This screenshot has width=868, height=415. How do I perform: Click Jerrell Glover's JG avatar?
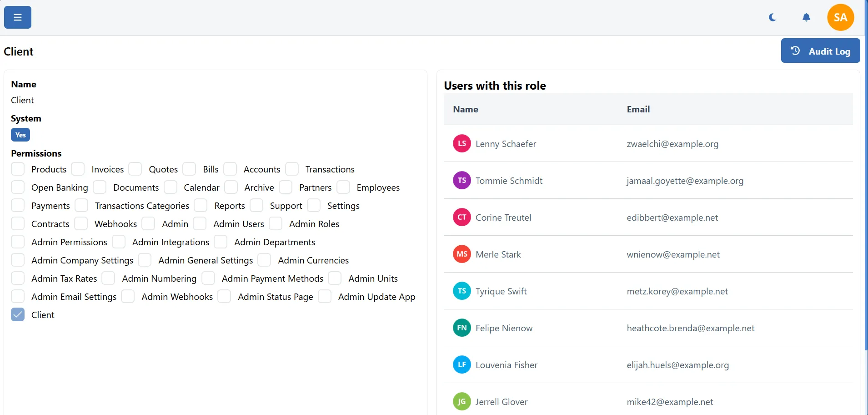(462, 402)
